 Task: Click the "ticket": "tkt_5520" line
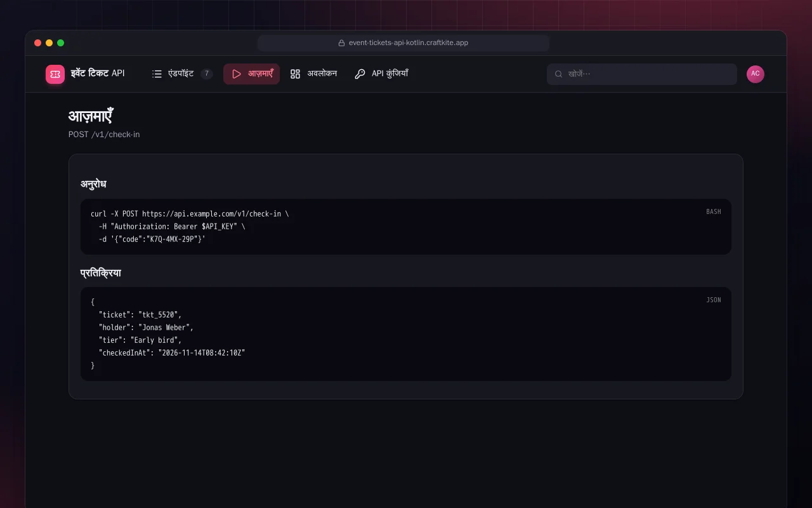[x=140, y=315]
